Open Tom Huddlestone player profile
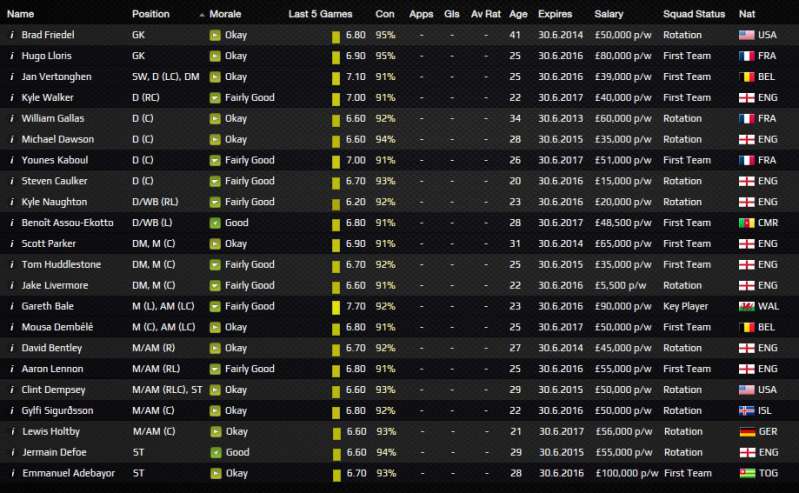Image resolution: width=799 pixels, height=493 pixels. tap(61, 265)
